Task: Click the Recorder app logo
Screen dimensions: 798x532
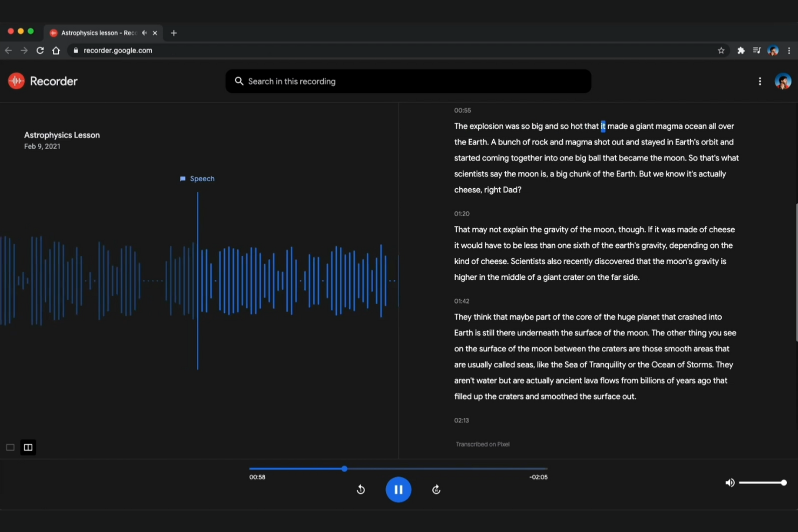Action: (16, 81)
